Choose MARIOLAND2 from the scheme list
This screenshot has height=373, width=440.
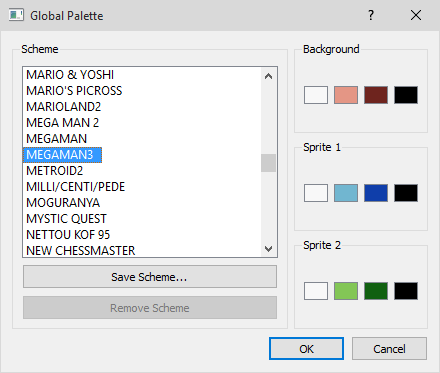point(63,107)
